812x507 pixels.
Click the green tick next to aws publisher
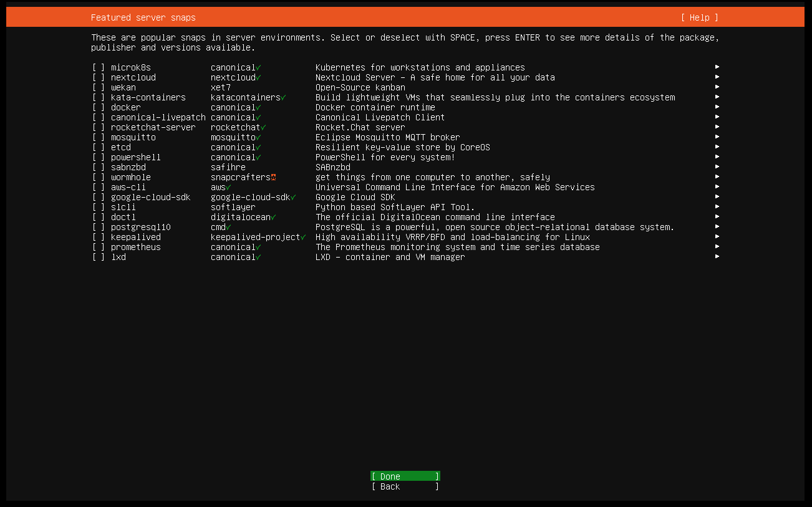(x=228, y=187)
